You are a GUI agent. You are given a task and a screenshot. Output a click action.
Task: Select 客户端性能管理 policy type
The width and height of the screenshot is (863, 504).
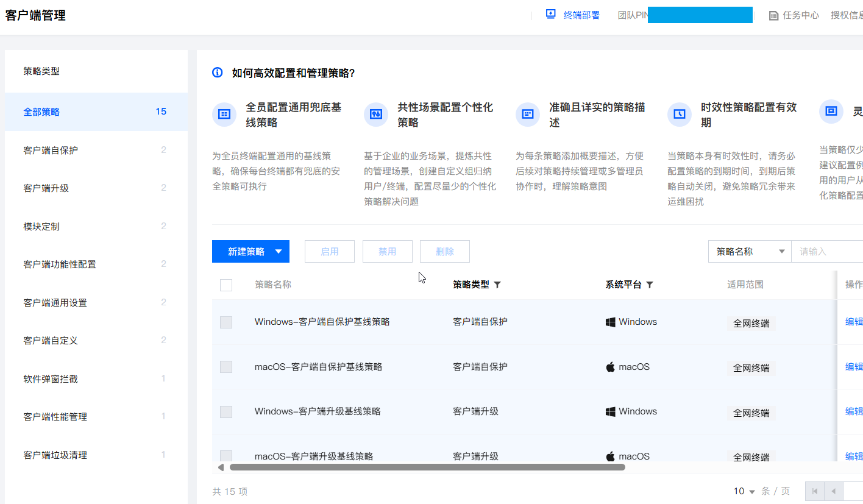96,417
